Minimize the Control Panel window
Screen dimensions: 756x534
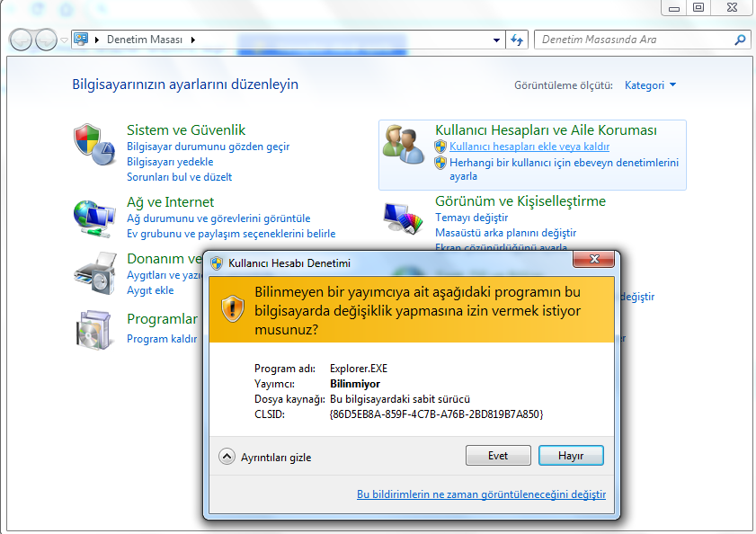tap(674, 8)
